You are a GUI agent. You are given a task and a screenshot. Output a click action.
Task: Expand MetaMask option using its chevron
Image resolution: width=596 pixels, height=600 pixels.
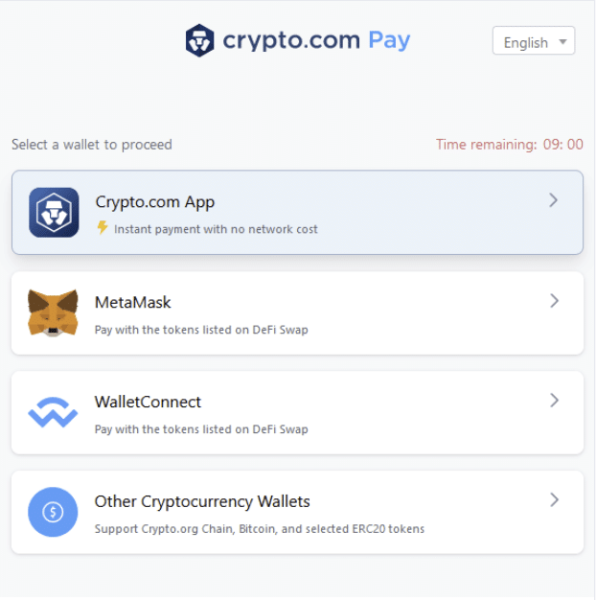(554, 301)
